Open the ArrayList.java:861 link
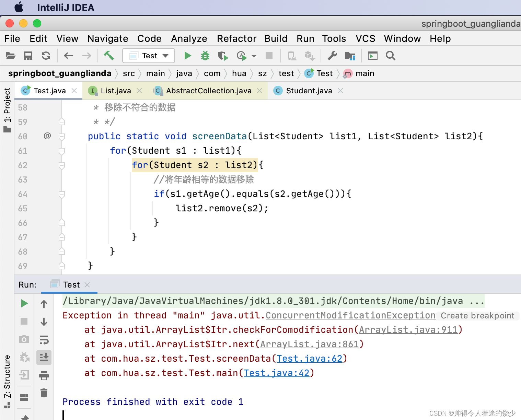The width and height of the screenshot is (521, 420). pyautogui.click(x=310, y=344)
